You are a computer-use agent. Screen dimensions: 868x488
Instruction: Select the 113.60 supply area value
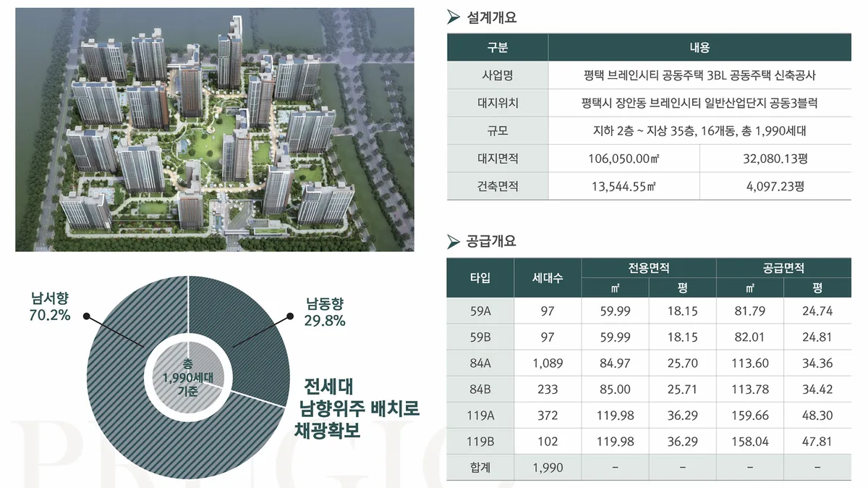click(750, 363)
